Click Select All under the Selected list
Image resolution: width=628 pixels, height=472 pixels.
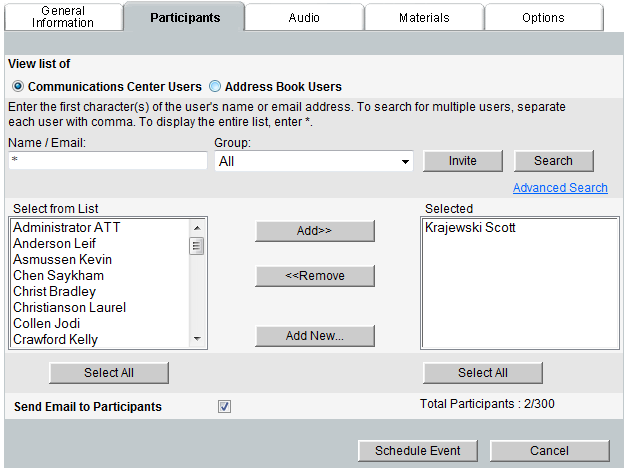483,373
